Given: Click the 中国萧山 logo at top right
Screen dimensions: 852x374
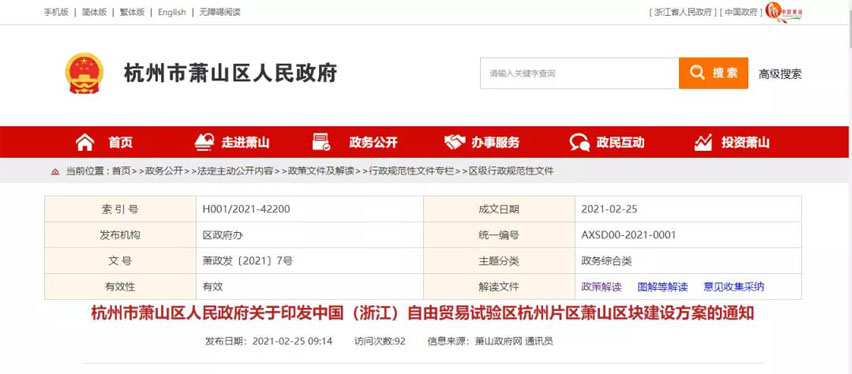Looking at the screenshot, I should tap(784, 11).
